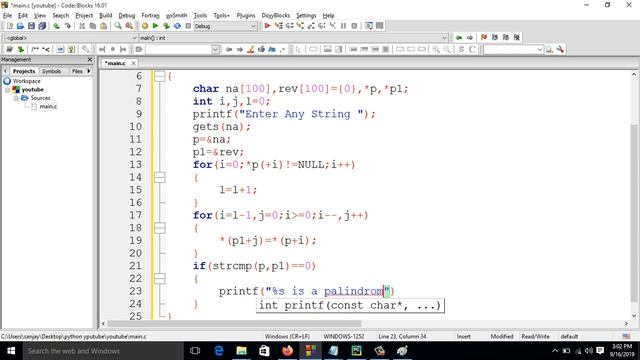Build the project (gear icon)
Screen dimensions: 640x360
click(x=144, y=26)
